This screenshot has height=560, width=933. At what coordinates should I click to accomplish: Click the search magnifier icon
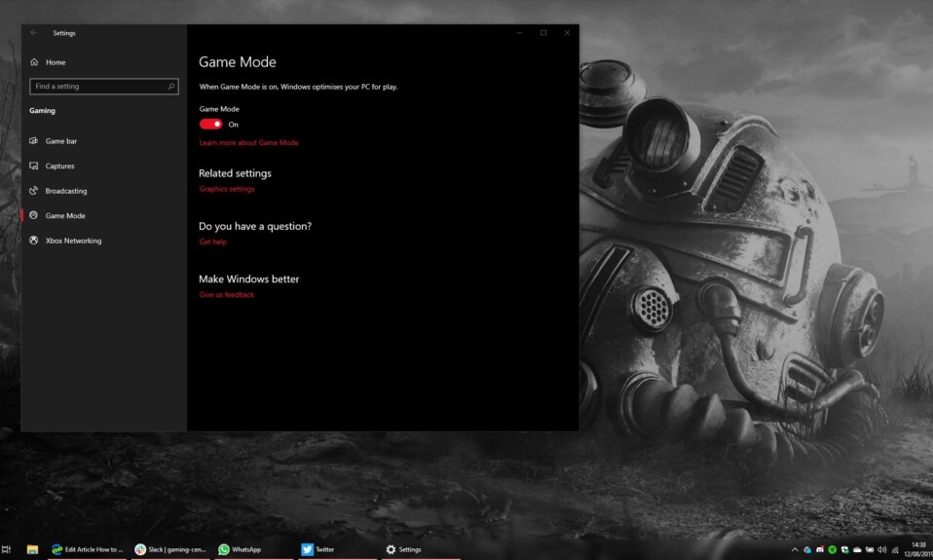(170, 87)
